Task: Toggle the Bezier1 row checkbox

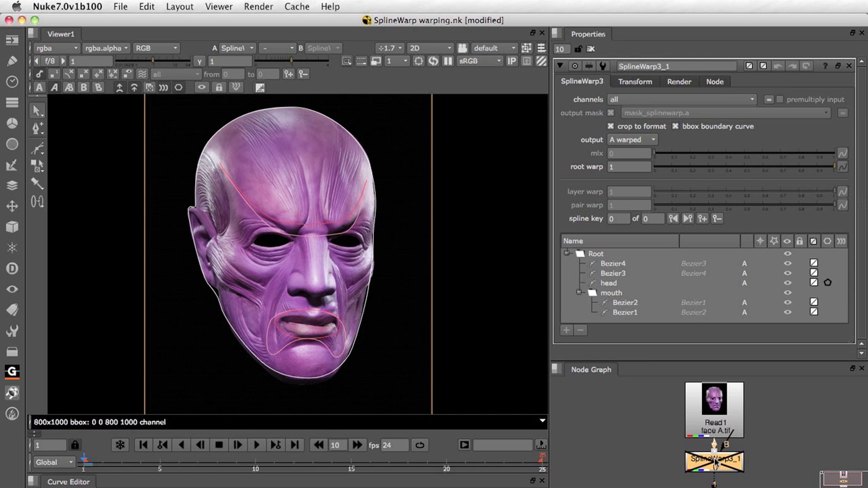Action: click(x=814, y=312)
